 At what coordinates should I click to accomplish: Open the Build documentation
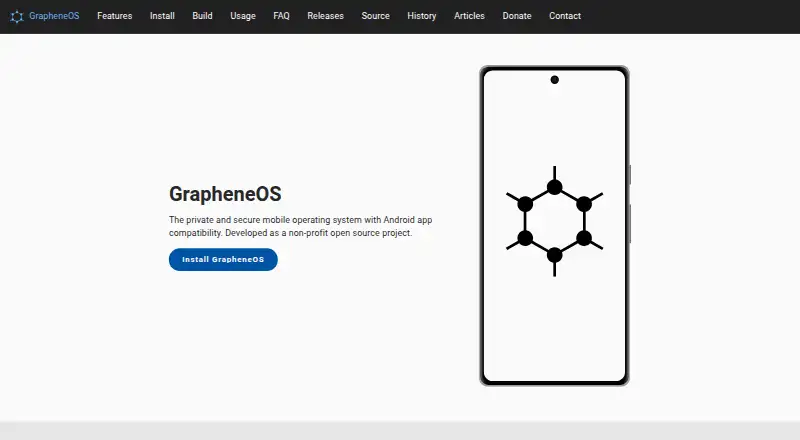pos(203,16)
